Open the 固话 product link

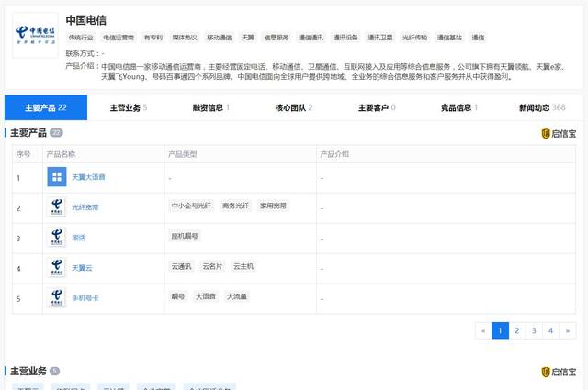(x=79, y=238)
